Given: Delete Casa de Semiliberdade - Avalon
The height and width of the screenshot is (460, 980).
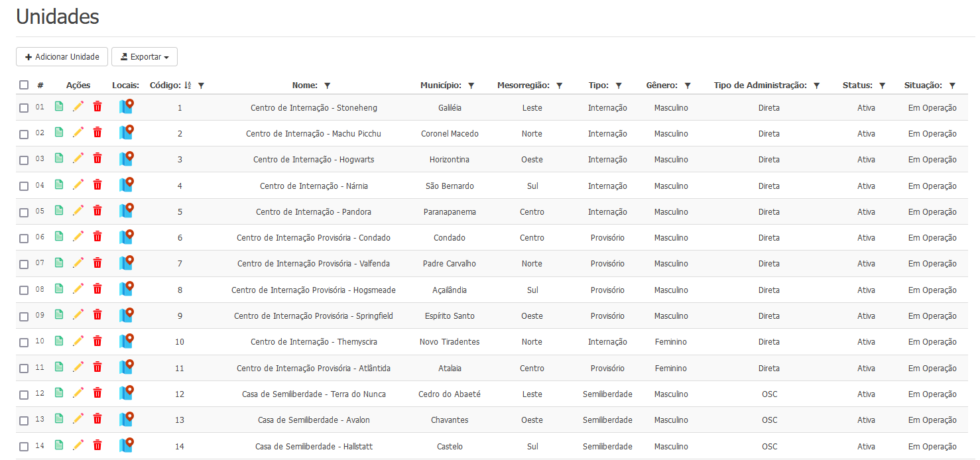Looking at the screenshot, I should coord(97,419).
